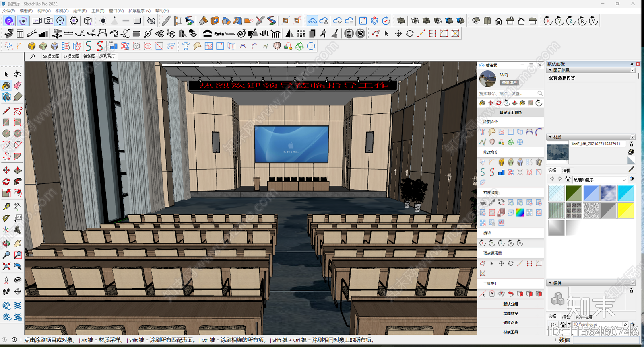This screenshot has height=347, width=644.
Task: Select the 3D Text tool
Action: point(18,230)
